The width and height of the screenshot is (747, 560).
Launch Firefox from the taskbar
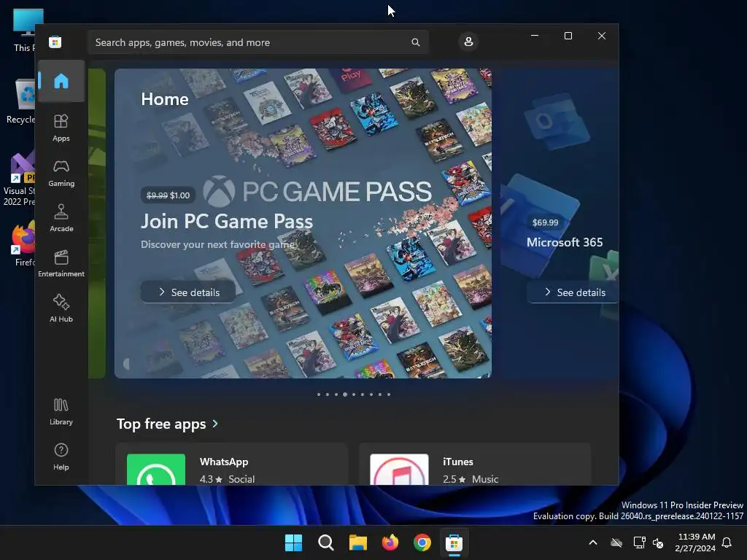(390, 542)
